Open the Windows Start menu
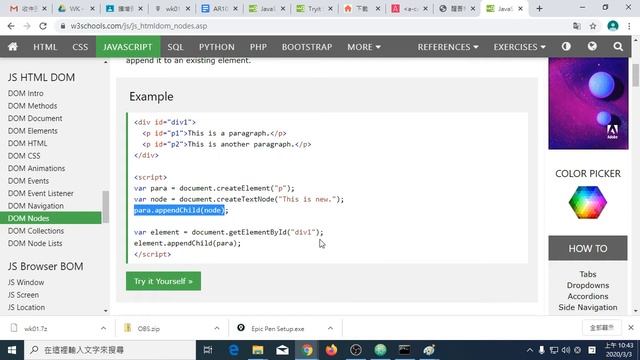 [x=12, y=350]
